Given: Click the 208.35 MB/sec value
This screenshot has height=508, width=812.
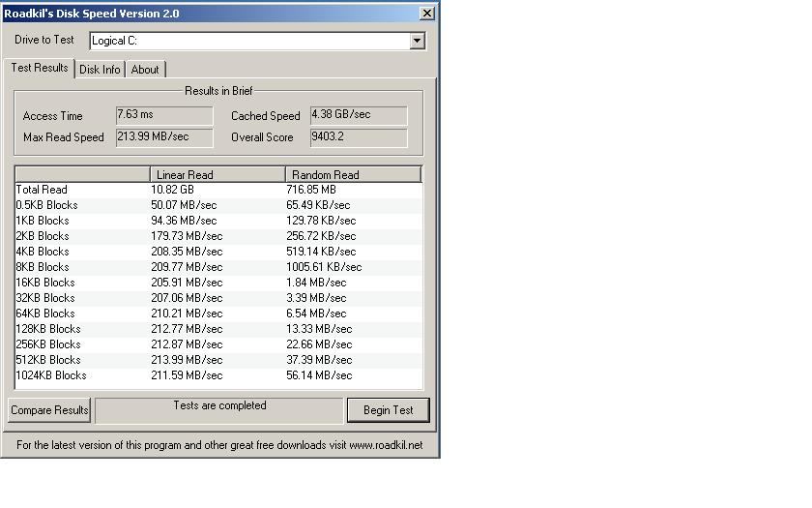Looking at the screenshot, I should (x=187, y=252).
